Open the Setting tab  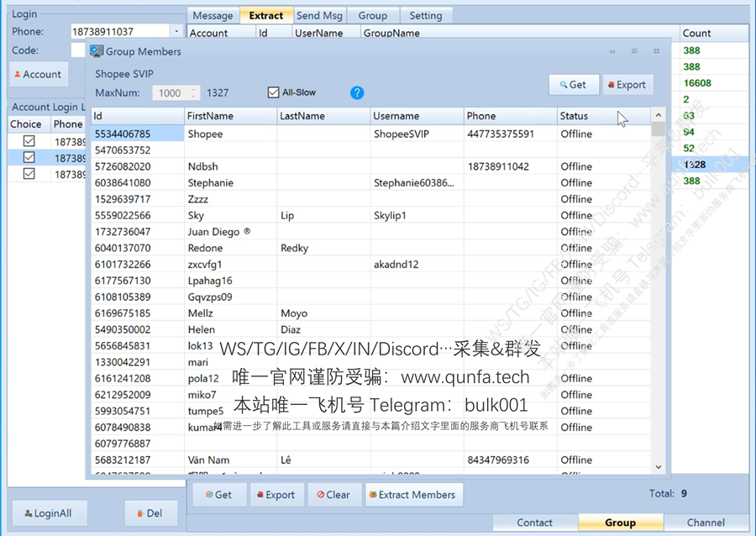pos(426,15)
